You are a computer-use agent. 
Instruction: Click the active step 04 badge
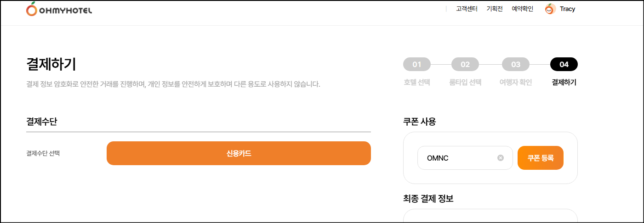(x=564, y=65)
